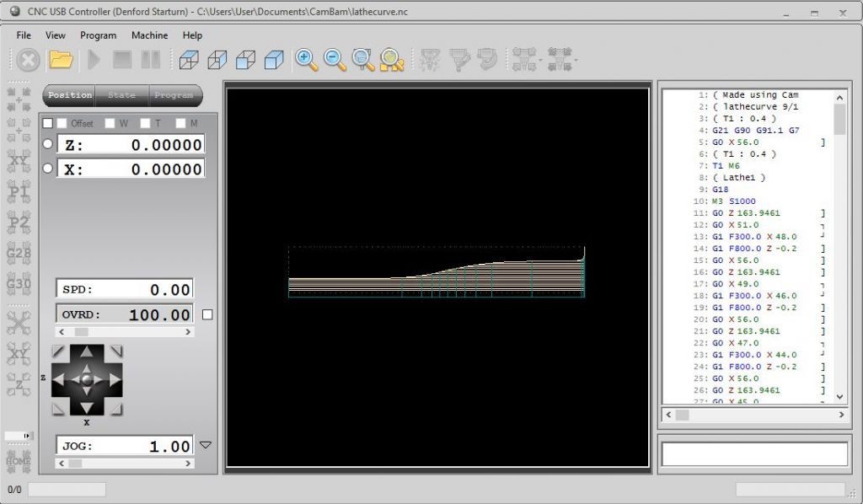Click the second greyed funnel-shaped toolbar icon
The height and width of the screenshot is (504, 863).
pos(459,60)
